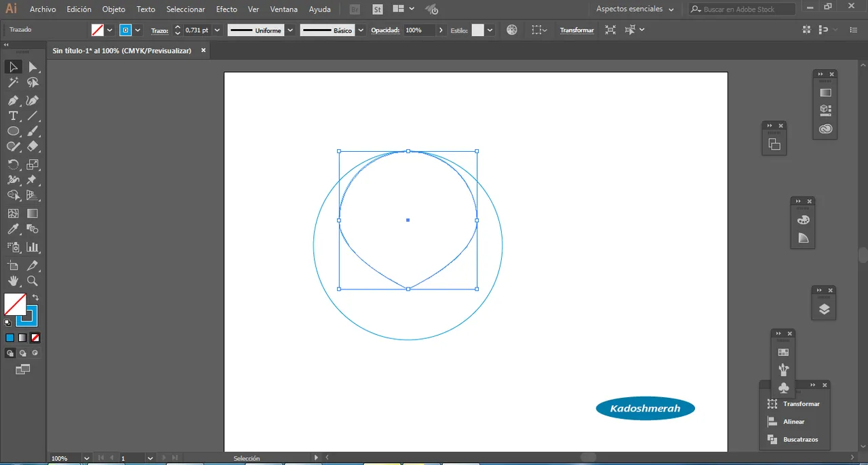Enable Draw Behind mode
868x465 pixels.
pyautogui.click(x=22, y=353)
